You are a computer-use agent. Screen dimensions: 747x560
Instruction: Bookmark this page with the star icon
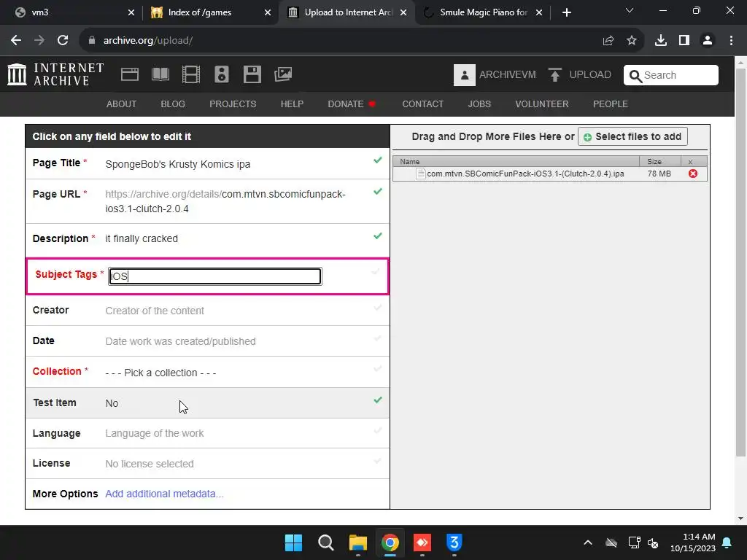[x=632, y=41]
